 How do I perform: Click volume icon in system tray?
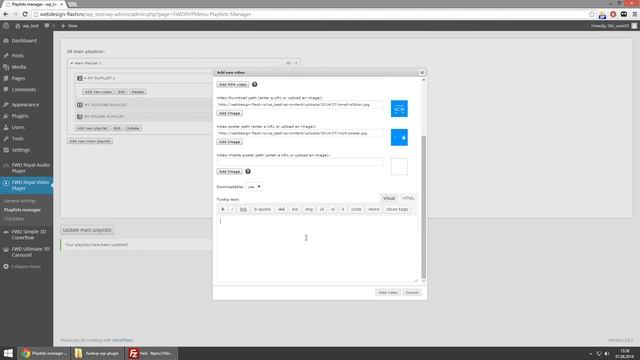[607, 353]
